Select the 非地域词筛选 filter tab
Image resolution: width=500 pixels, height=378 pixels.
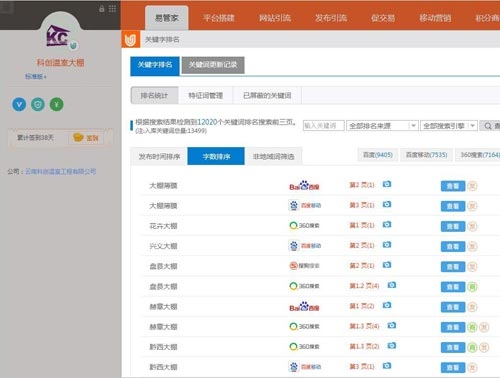pos(273,156)
